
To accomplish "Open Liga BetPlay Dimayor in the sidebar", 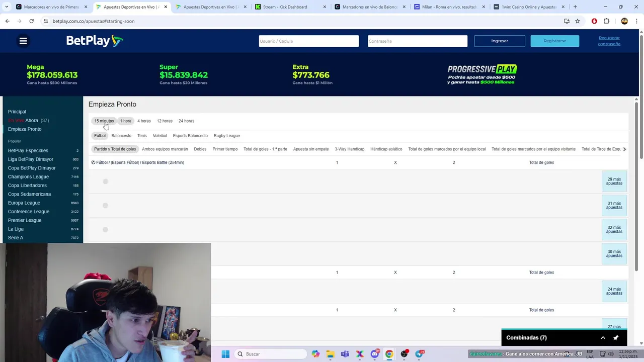I will pos(31,159).
